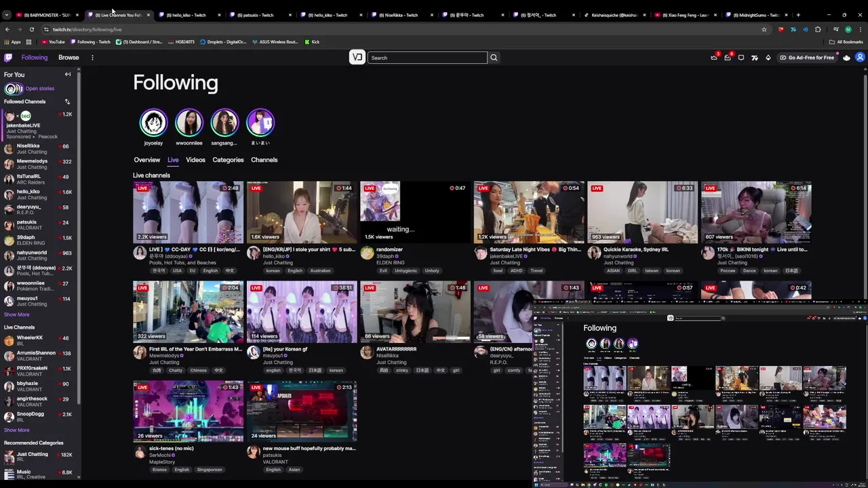The image size is (868, 488).
Task: Sort Followed Channels using the arrows icon
Action: click(x=67, y=102)
